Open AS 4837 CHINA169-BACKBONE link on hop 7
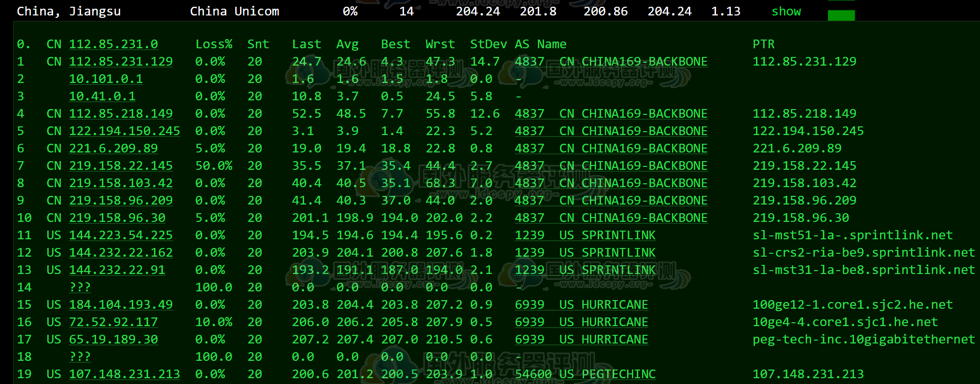Image resolution: width=980 pixels, height=384 pixels. pyautogui.click(x=611, y=165)
